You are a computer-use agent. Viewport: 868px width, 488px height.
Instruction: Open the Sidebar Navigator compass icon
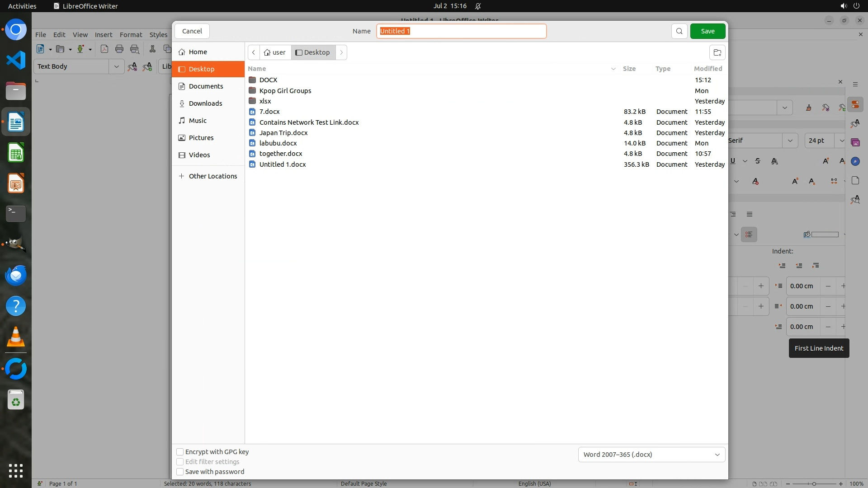855,161
